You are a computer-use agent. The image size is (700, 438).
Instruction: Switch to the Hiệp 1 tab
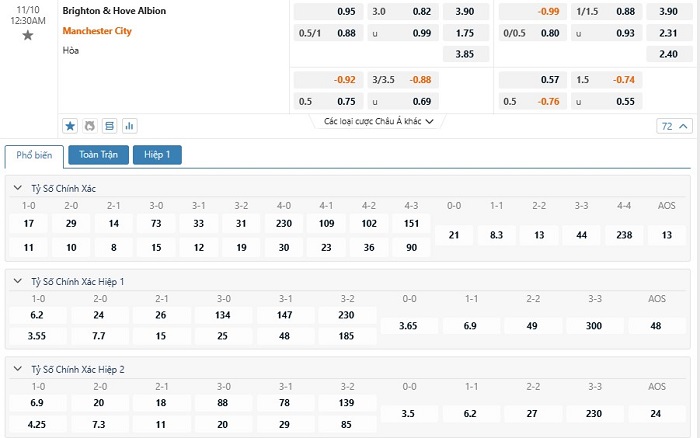157,155
